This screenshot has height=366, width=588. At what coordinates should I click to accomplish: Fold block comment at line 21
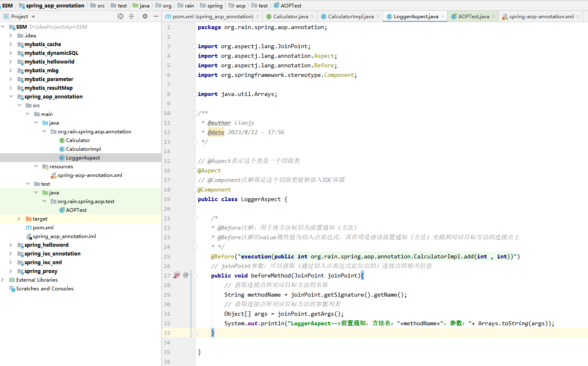click(195, 218)
